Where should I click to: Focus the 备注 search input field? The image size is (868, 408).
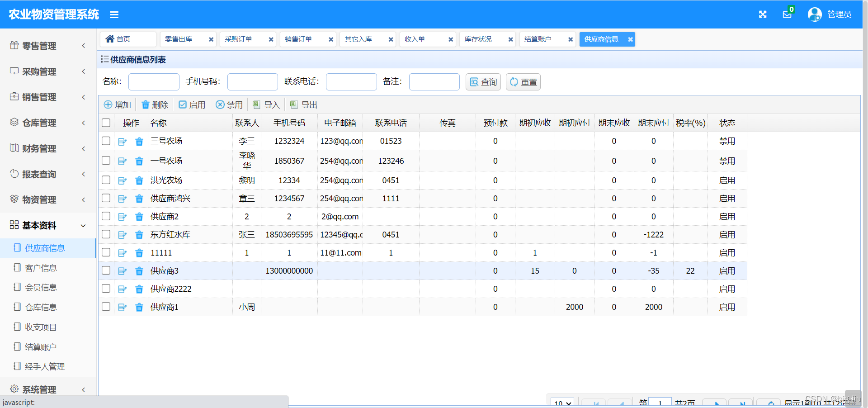(434, 82)
